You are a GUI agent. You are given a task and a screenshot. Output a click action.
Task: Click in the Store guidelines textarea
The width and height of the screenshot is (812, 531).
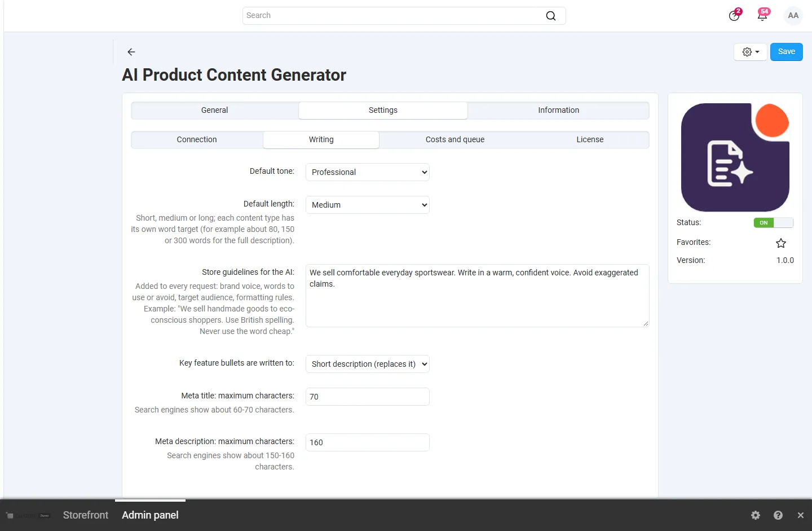[478, 296]
